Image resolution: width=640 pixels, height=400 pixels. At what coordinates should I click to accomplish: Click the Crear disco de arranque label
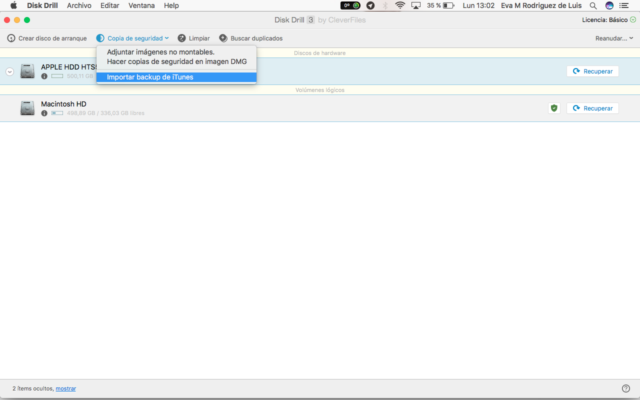[53, 38]
